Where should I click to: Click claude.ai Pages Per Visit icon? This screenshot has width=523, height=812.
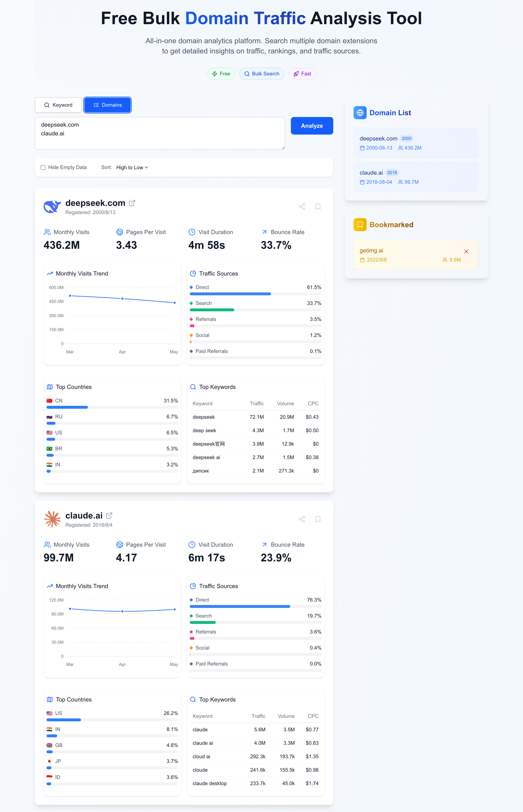coord(119,545)
